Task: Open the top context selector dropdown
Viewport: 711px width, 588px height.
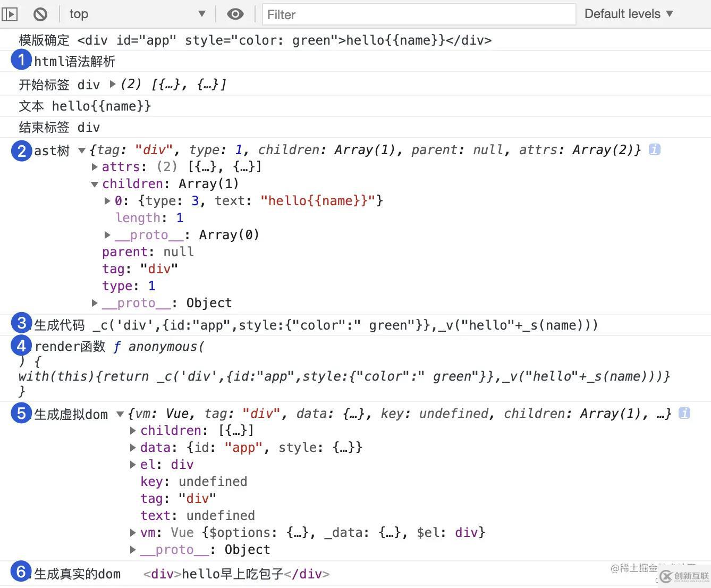Action: coord(137,14)
